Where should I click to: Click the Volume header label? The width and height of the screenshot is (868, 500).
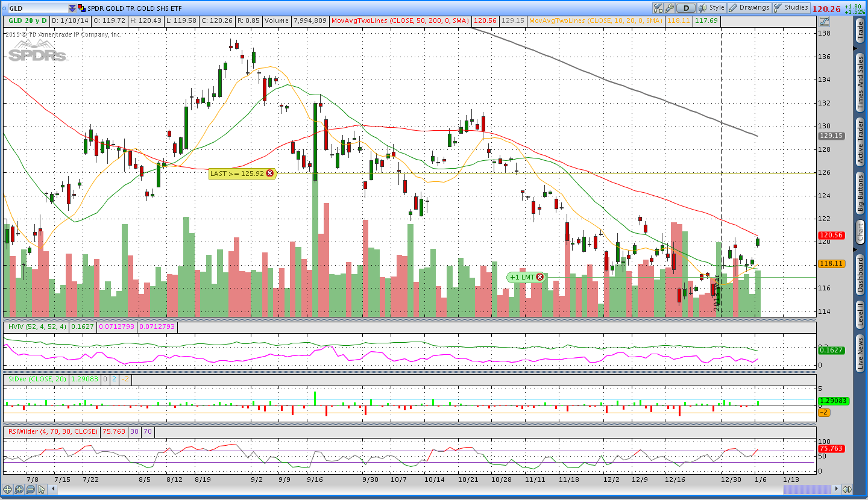click(x=276, y=20)
